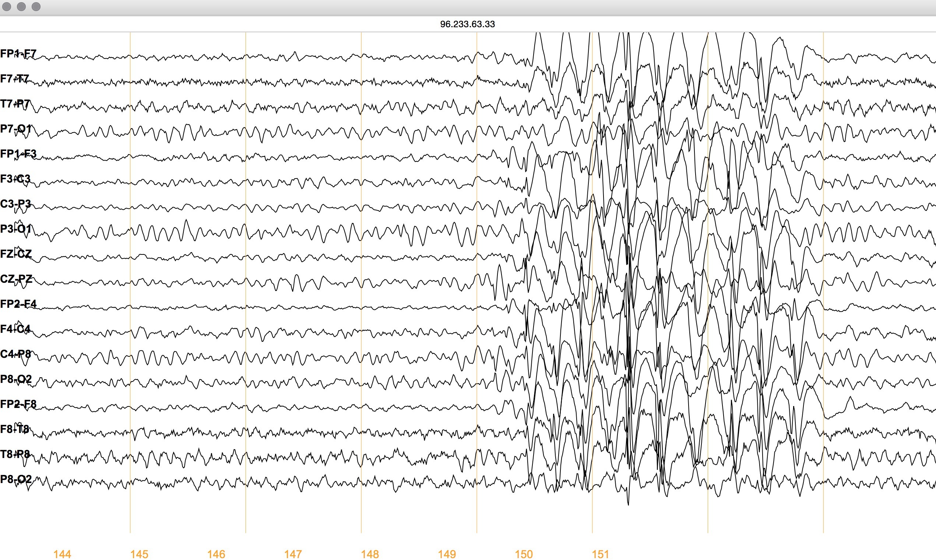Select the CZ-PZ channel label
The width and height of the screenshot is (936, 560).
pos(16,279)
